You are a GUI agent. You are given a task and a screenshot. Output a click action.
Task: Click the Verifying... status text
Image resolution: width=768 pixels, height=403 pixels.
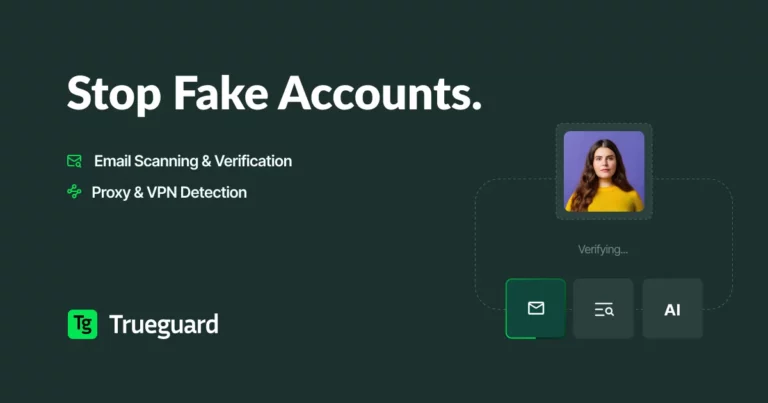(x=603, y=249)
